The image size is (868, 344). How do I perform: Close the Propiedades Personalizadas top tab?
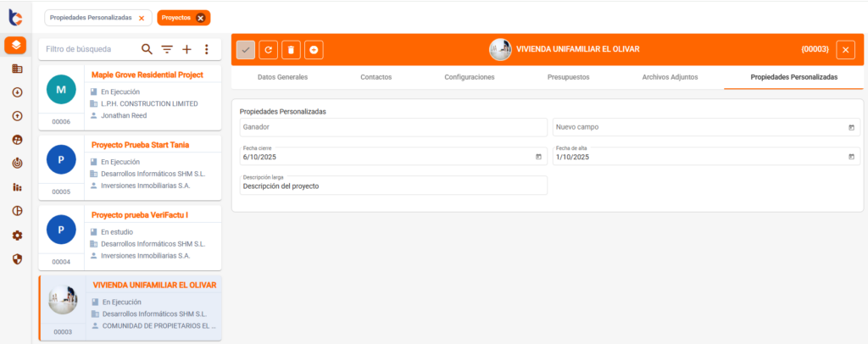click(141, 18)
